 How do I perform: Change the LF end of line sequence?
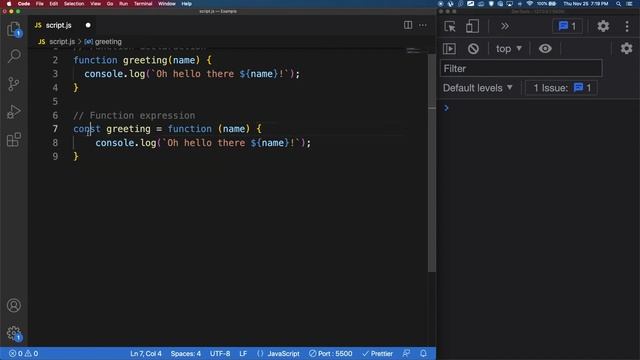(x=243, y=353)
